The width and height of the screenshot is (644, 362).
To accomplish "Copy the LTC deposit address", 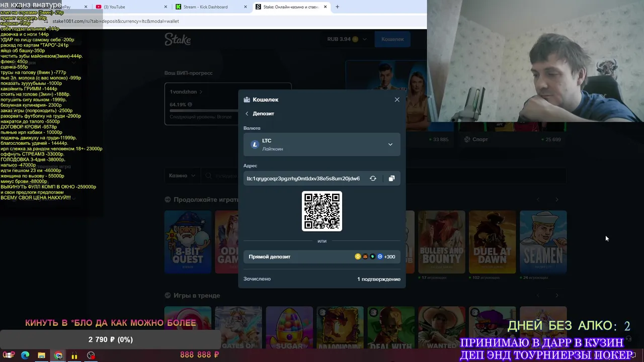I will click(391, 178).
